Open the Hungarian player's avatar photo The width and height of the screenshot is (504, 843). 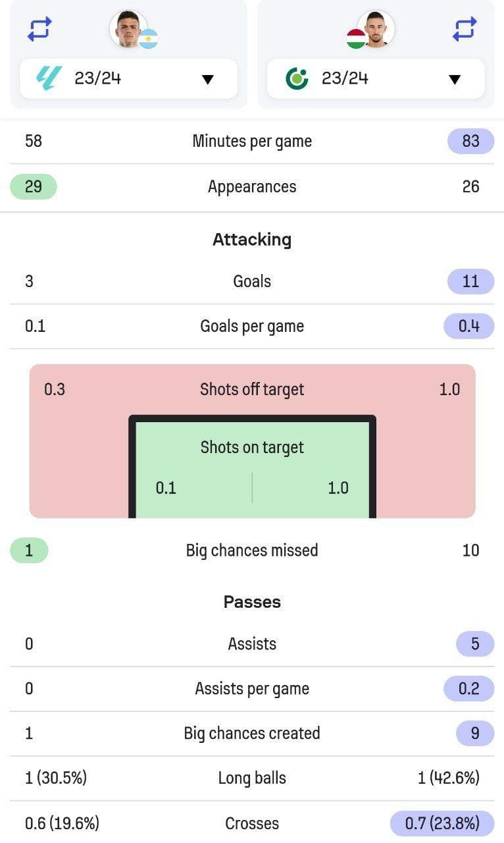click(376, 29)
